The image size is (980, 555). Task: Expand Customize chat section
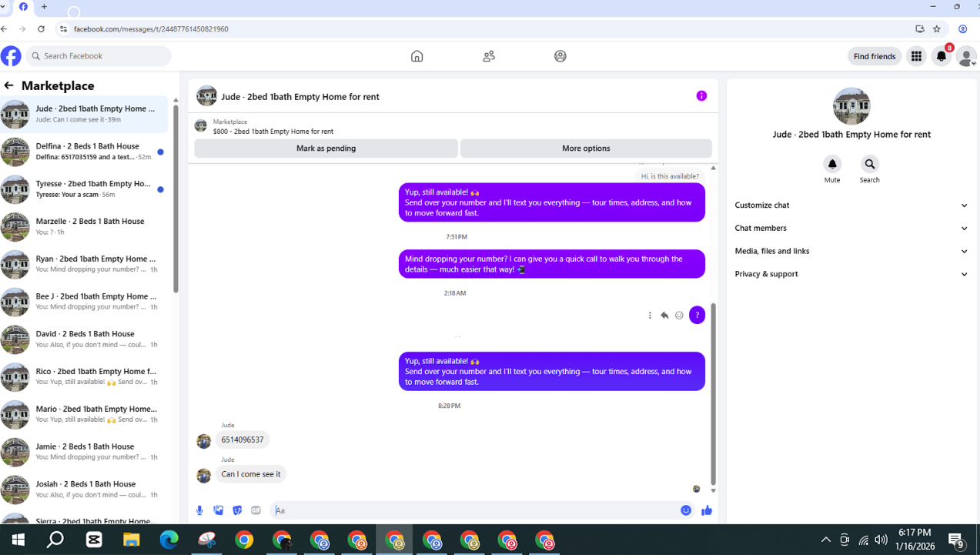tap(851, 206)
